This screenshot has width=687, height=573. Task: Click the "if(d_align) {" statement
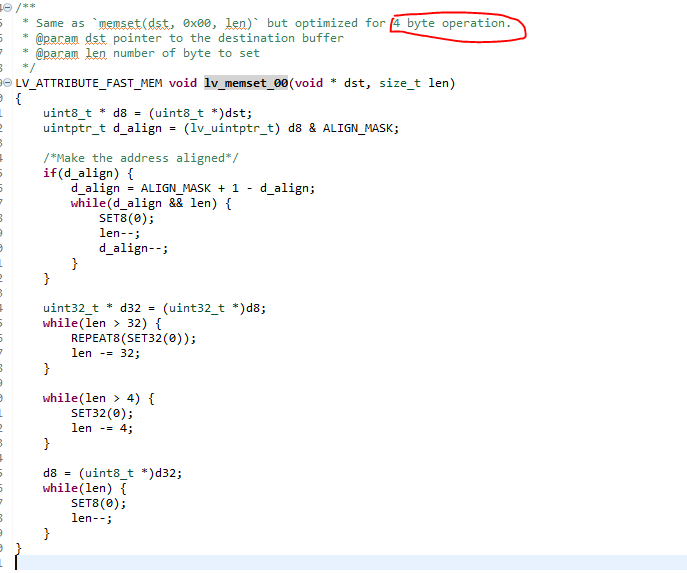click(88, 173)
